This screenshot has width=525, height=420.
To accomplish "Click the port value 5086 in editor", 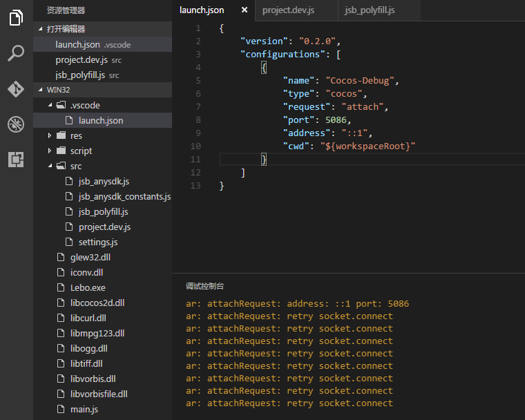I will pyautogui.click(x=336, y=120).
